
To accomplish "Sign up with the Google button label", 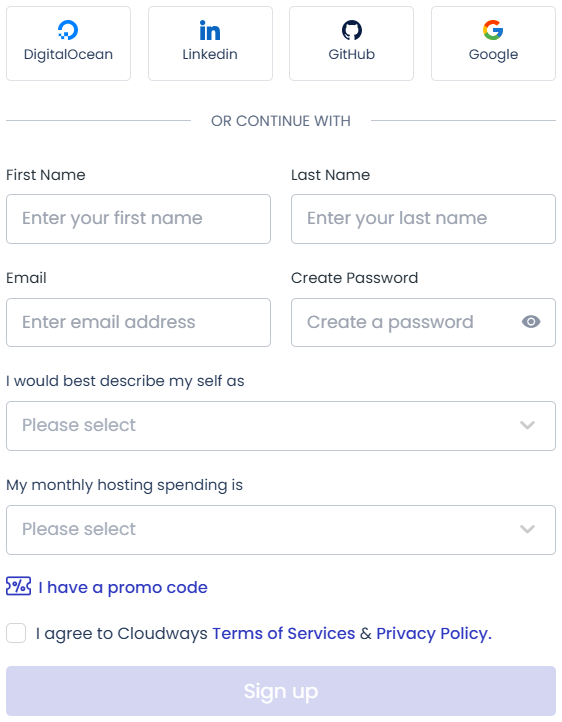I will tap(493, 54).
